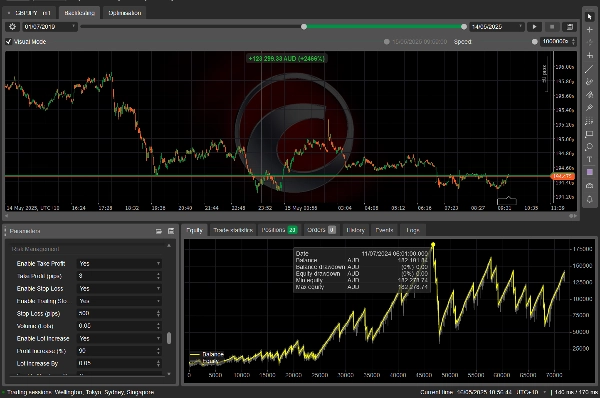Adjust the 1000000x speed stepper arrows
This screenshot has height=398, width=600.
point(573,42)
